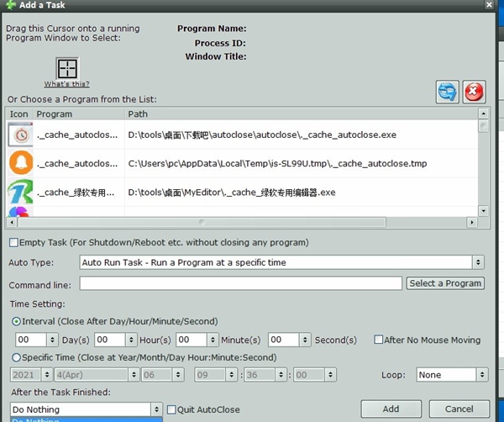Tick the Quit AutoClose checkbox
The height and width of the screenshot is (422, 504).
coord(171,409)
